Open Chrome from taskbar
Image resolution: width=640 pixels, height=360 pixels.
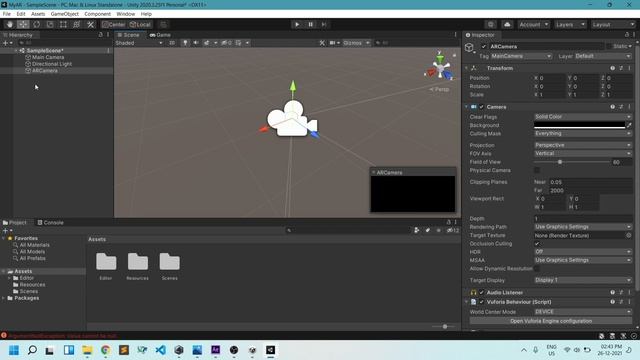tap(105, 350)
